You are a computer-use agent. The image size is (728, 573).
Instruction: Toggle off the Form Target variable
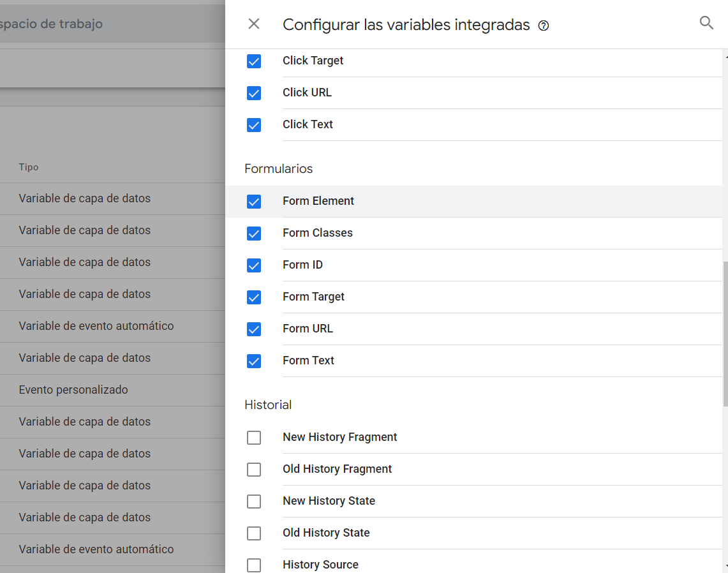[x=254, y=297]
